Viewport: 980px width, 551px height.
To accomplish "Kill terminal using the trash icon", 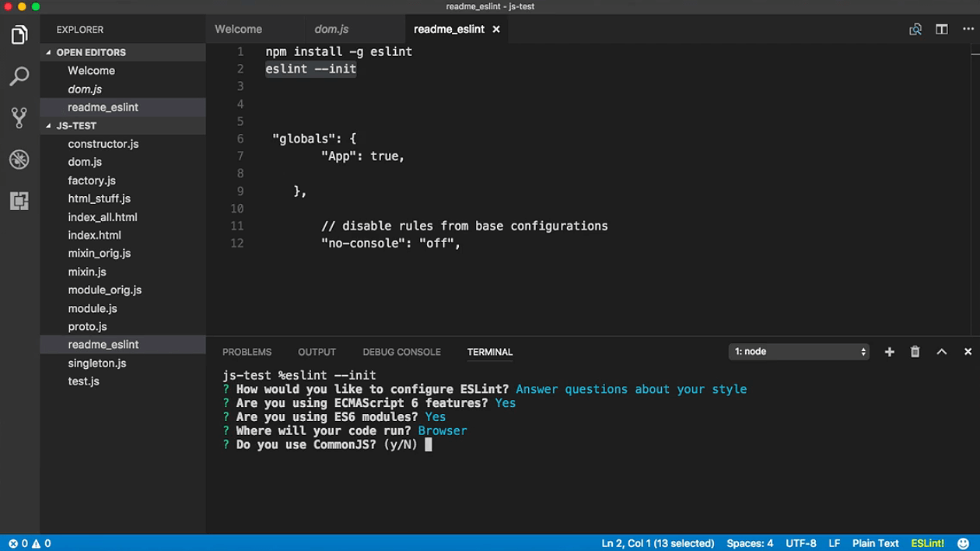I will [x=915, y=352].
